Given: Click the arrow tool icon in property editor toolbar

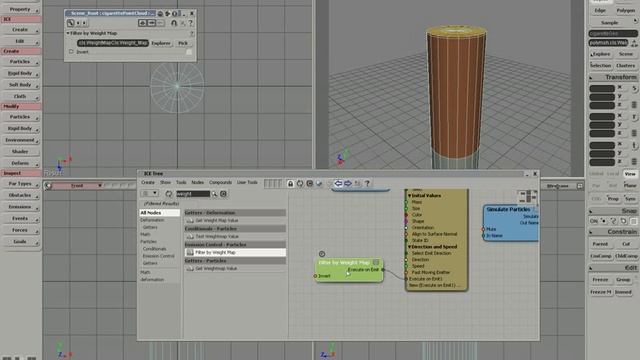Looking at the screenshot, I should click(x=71, y=23).
